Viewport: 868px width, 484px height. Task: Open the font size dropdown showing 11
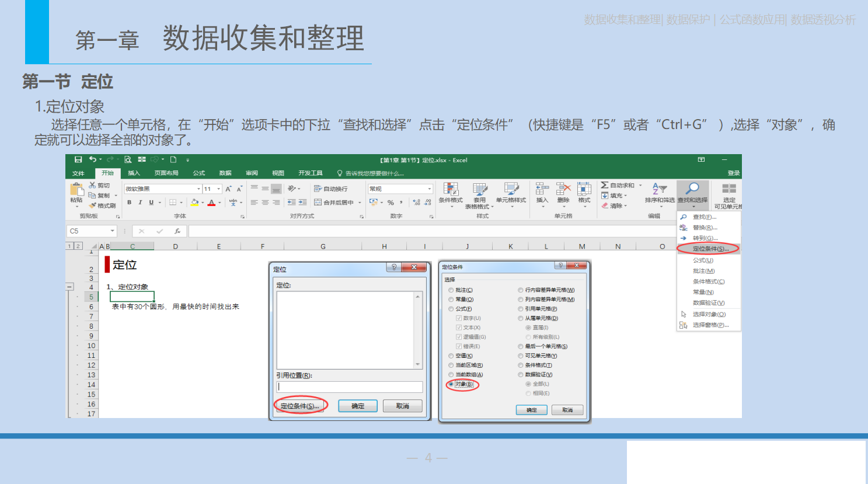[219, 189]
